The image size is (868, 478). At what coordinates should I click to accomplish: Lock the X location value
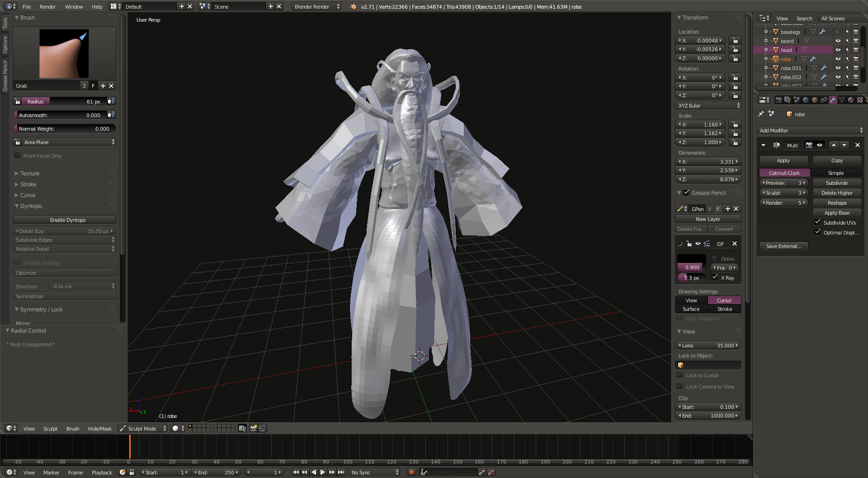(735, 41)
